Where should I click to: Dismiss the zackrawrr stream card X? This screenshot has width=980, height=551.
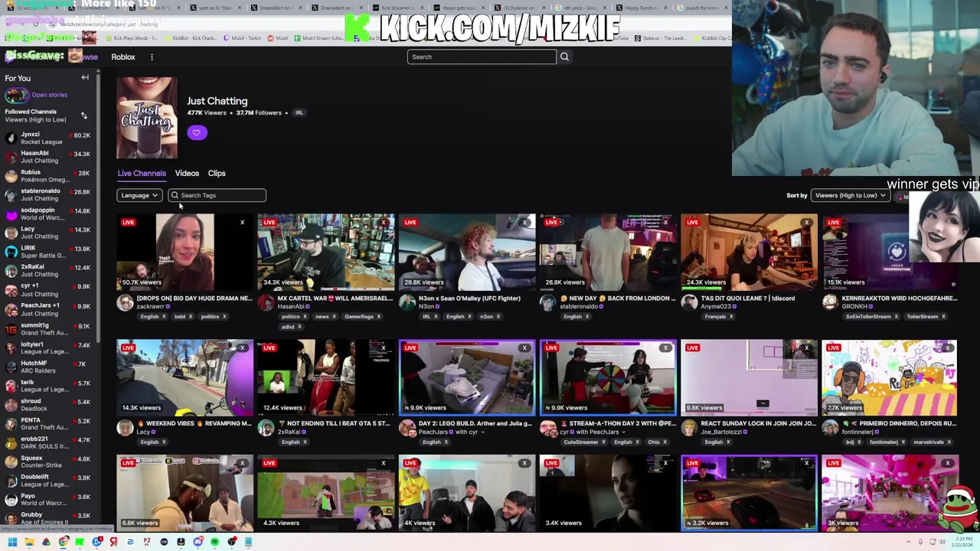[242, 223]
